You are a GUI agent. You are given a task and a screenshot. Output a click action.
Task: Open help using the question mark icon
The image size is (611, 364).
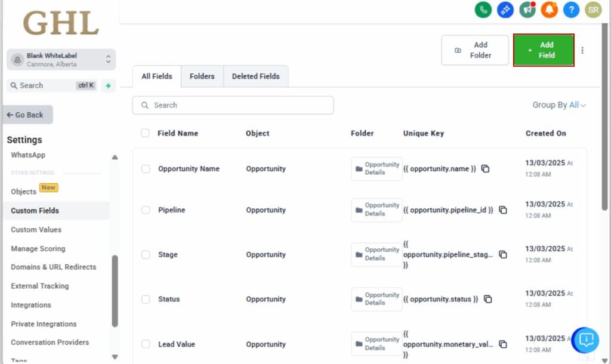tap(571, 10)
